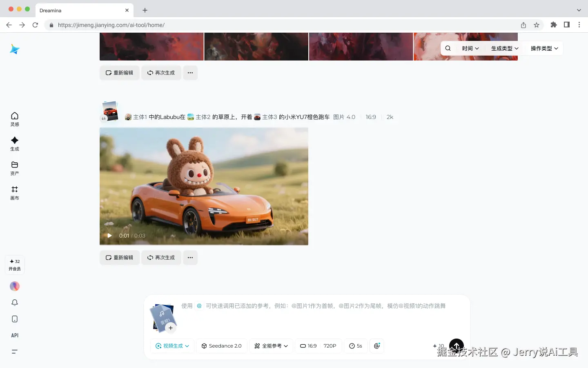Switch to the Dreamina browser tab
588x368 pixels.
[x=85, y=10]
